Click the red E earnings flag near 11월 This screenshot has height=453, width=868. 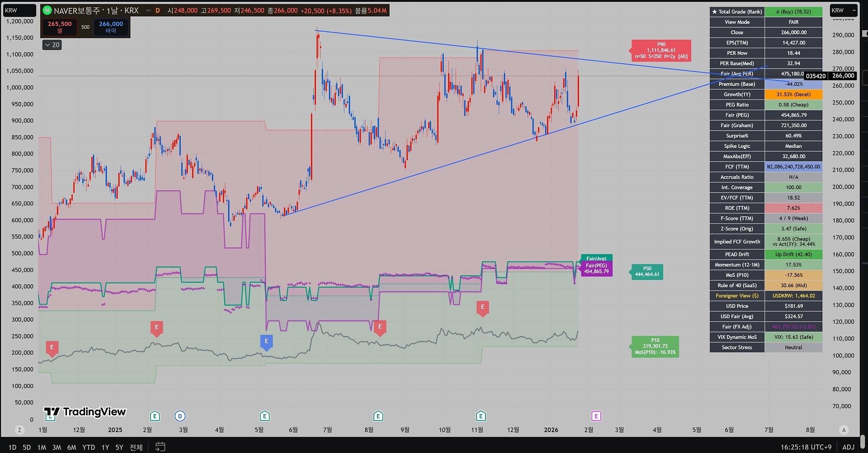(x=482, y=308)
